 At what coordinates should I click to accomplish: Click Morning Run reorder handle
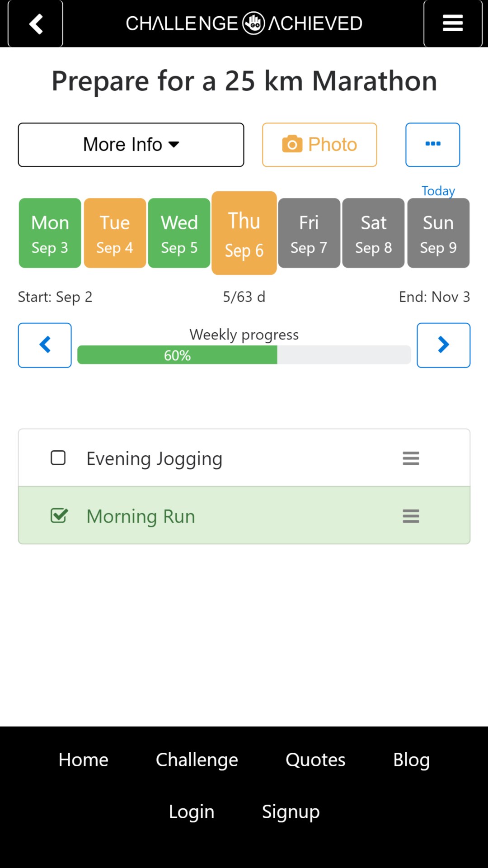click(411, 516)
